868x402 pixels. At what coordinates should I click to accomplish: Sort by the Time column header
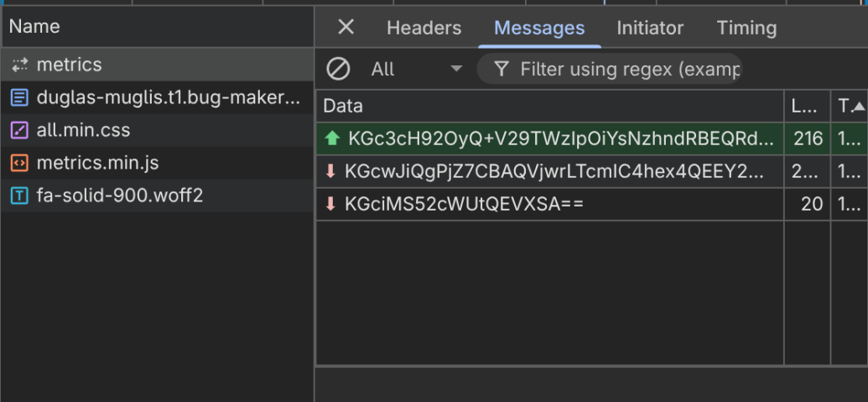[x=850, y=106]
